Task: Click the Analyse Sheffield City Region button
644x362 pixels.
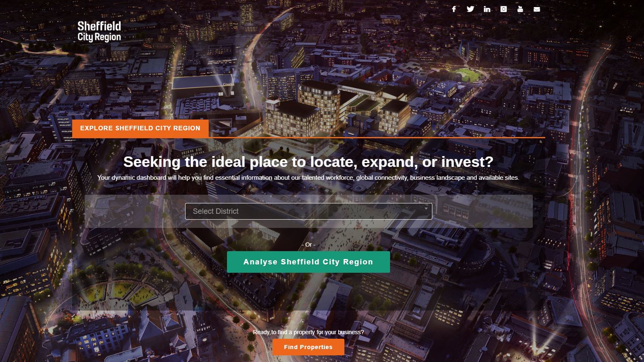Action: [308, 262]
